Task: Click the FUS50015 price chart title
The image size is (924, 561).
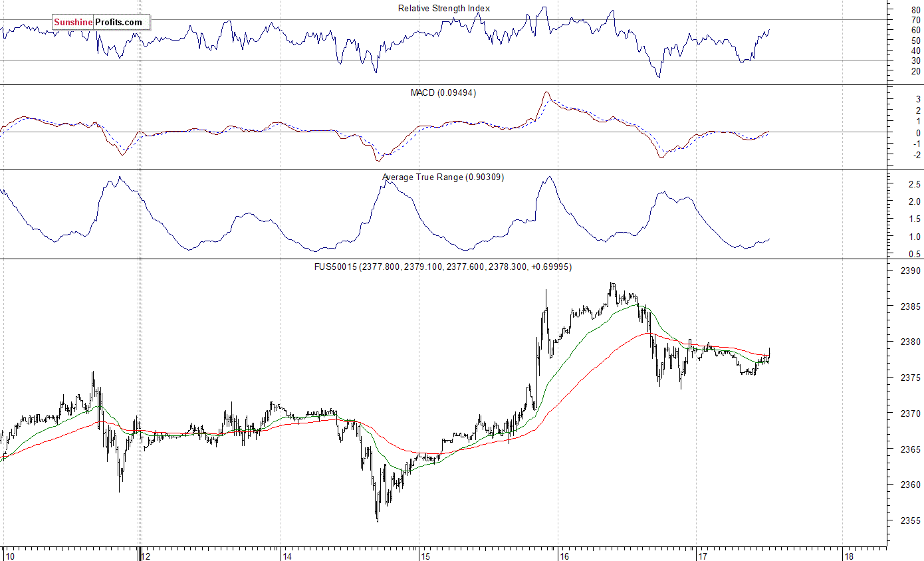Action: coord(443,267)
